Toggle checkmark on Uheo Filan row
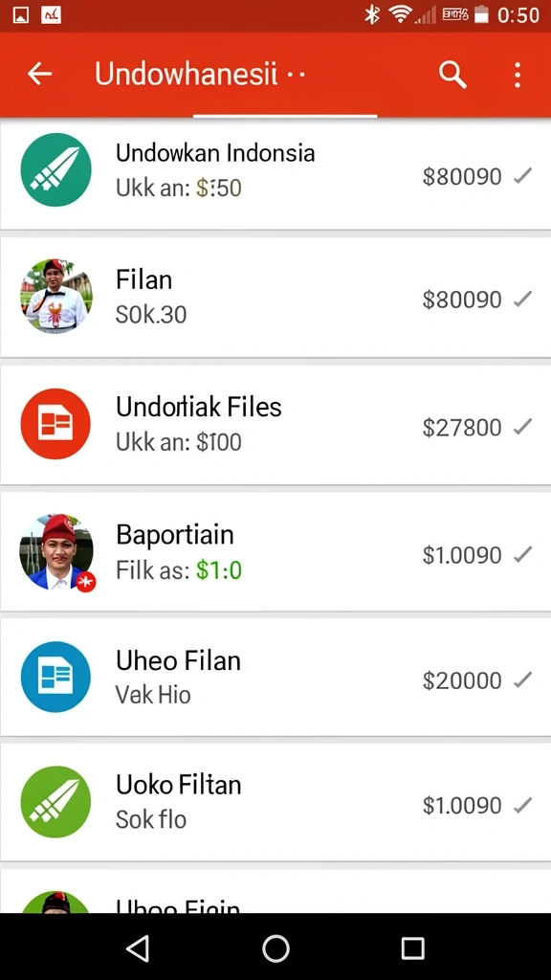 tap(522, 679)
